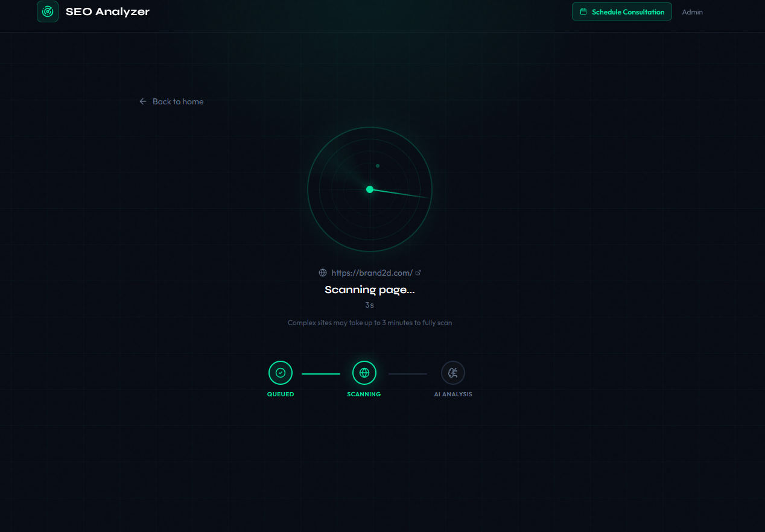Select the Scanning globe stage icon
Screen dimensions: 765x532
pos(364,373)
